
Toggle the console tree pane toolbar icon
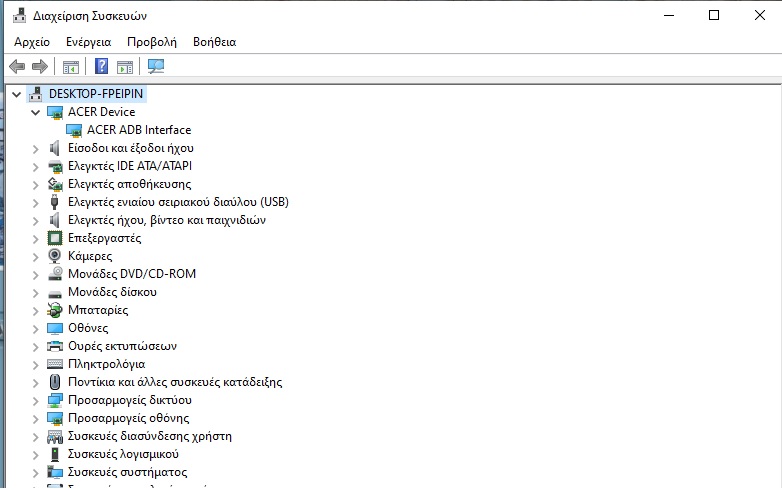pyautogui.click(x=71, y=67)
